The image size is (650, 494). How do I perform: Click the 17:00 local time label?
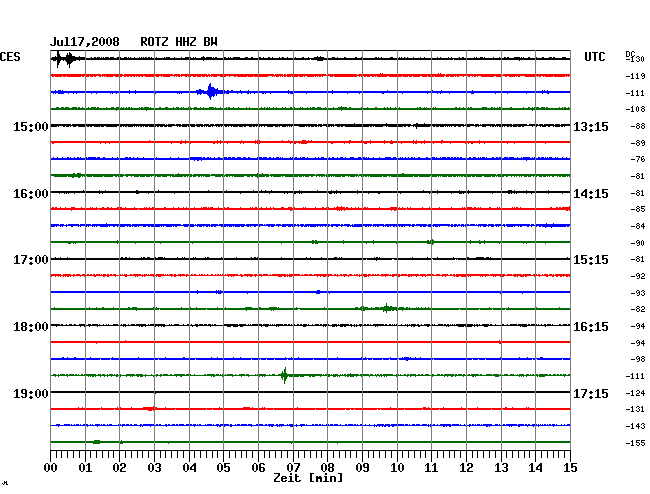pos(31,260)
